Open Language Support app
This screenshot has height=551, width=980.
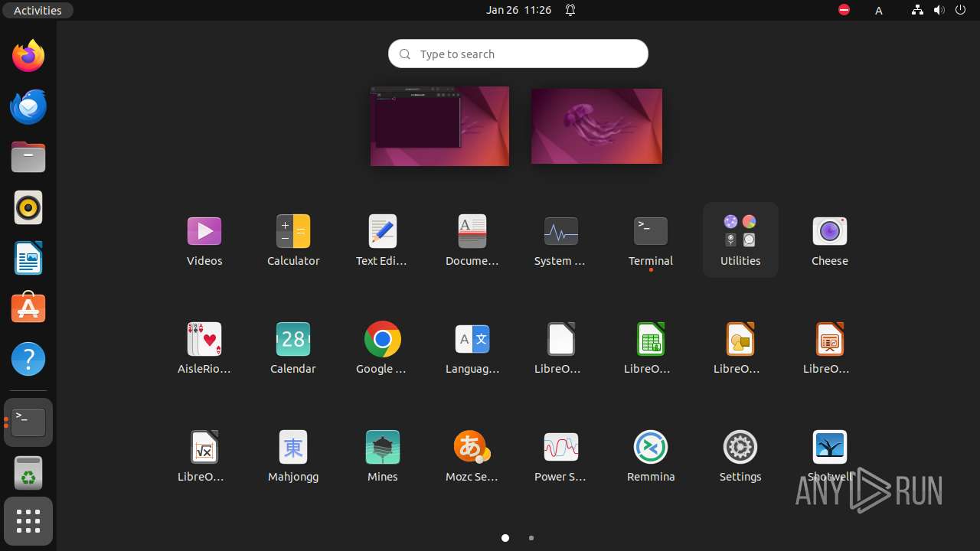(472, 347)
